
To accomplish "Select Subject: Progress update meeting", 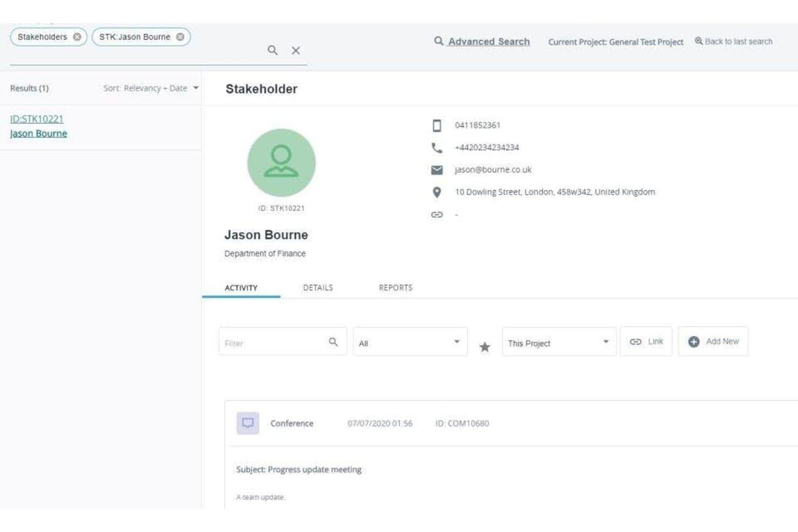I will [x=299, y=469].
